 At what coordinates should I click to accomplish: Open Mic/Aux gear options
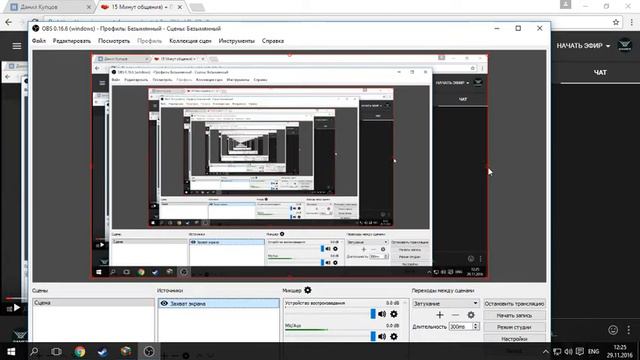394,336
